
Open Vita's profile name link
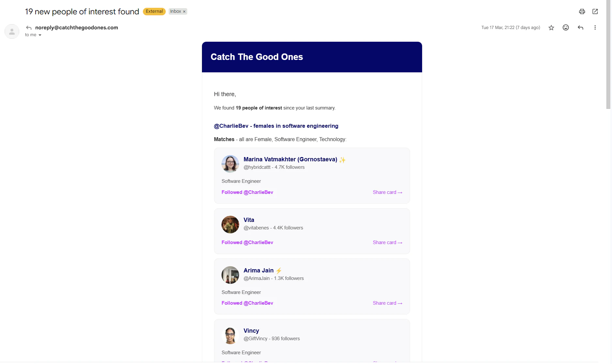249,220
